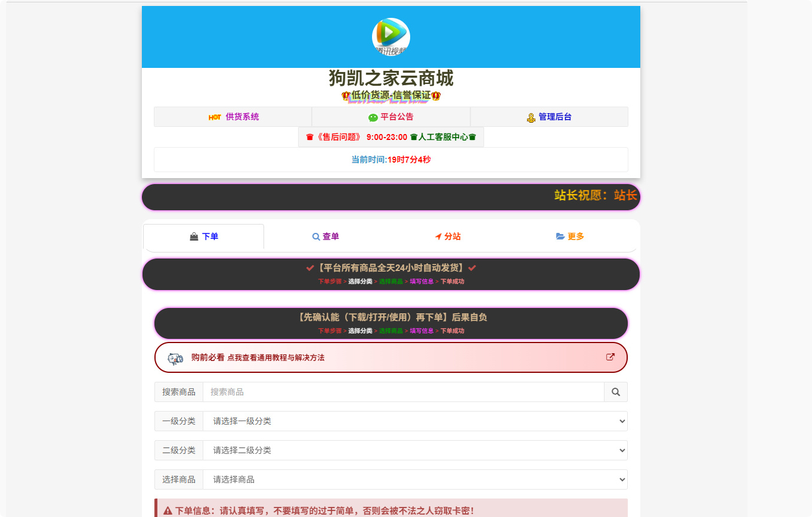Click the location arrow icon on 分站 tab

point(438,236)
